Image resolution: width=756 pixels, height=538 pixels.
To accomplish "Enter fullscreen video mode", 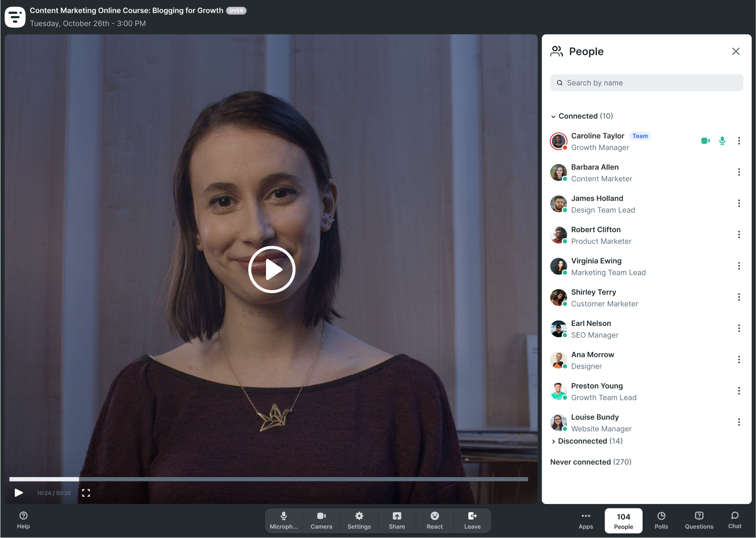I will 86,493.
